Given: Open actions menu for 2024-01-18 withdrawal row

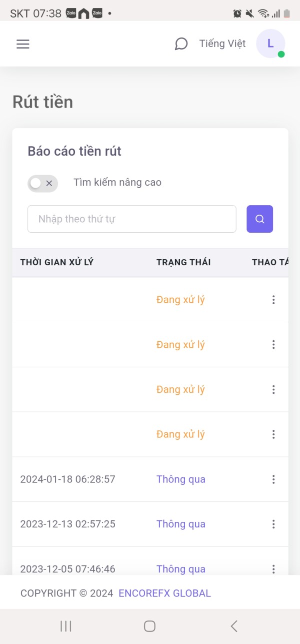Looking at the screenshot, I should 273,479.
